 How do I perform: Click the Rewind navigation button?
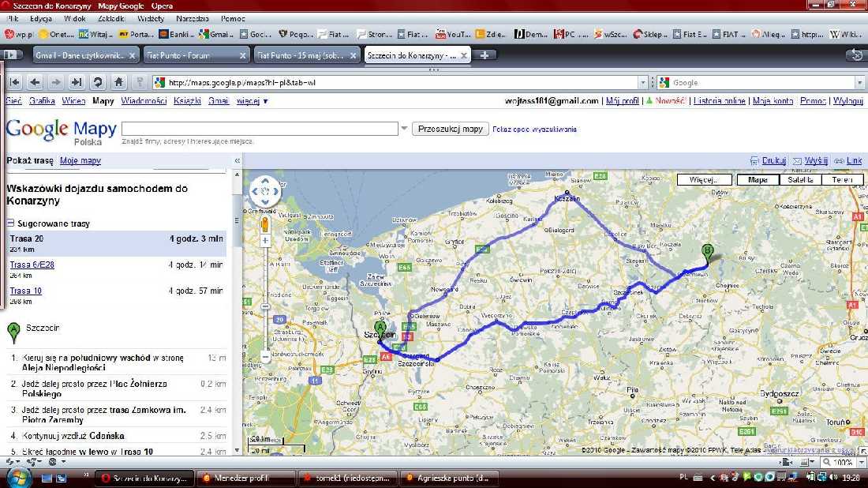pyautogui.click(x=15, y=83)
